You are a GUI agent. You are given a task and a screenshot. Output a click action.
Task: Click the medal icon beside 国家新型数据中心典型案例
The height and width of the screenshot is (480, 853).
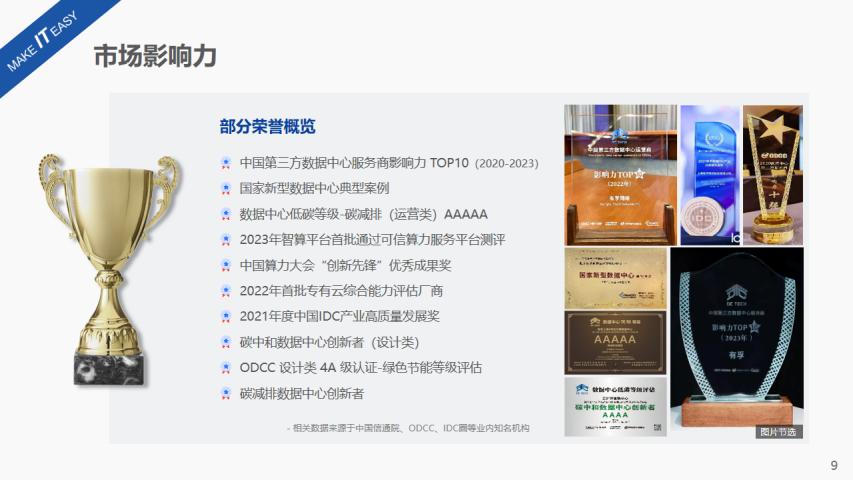[226, 188]
